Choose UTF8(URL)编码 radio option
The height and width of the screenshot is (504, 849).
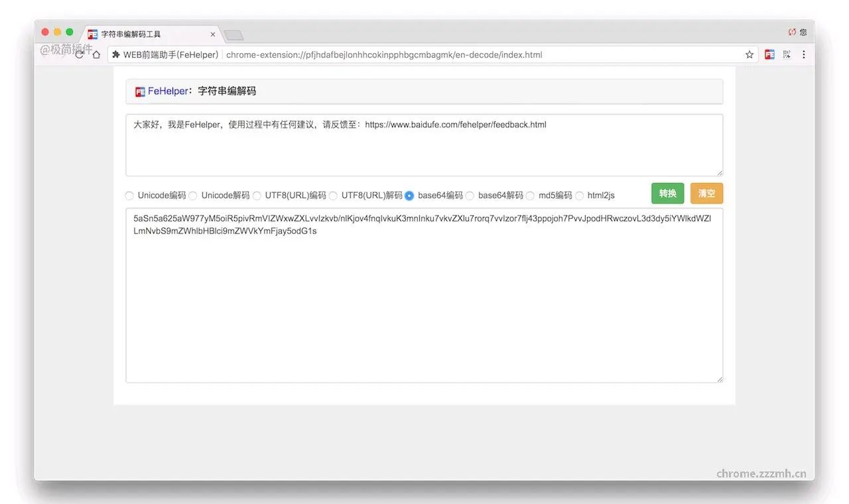[257, 196]
